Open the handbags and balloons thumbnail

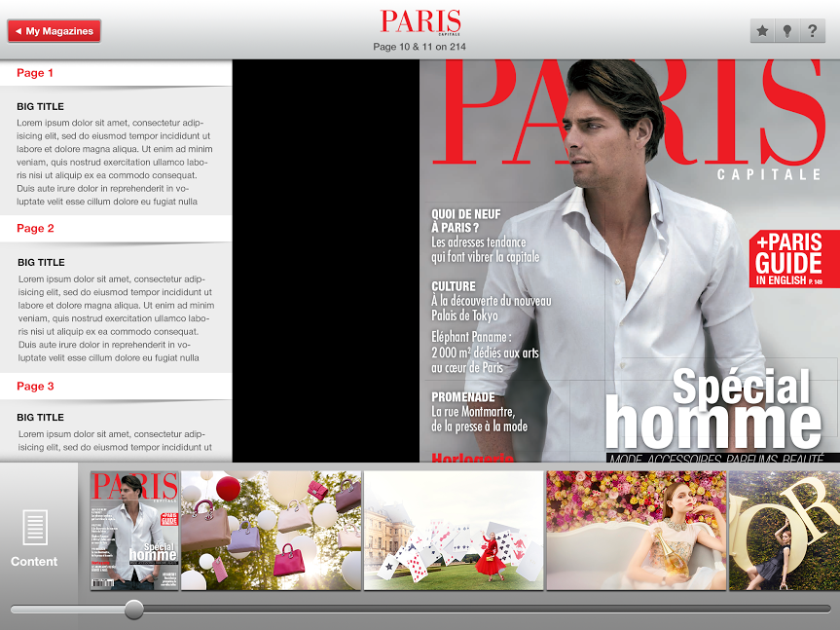[271, 530]
